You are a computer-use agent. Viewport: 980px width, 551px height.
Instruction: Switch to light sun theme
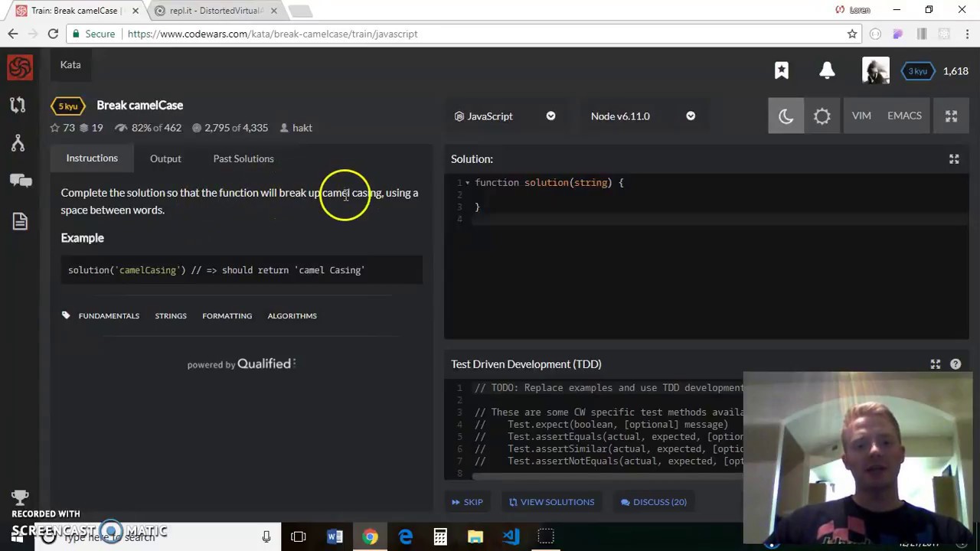point(822,116)
